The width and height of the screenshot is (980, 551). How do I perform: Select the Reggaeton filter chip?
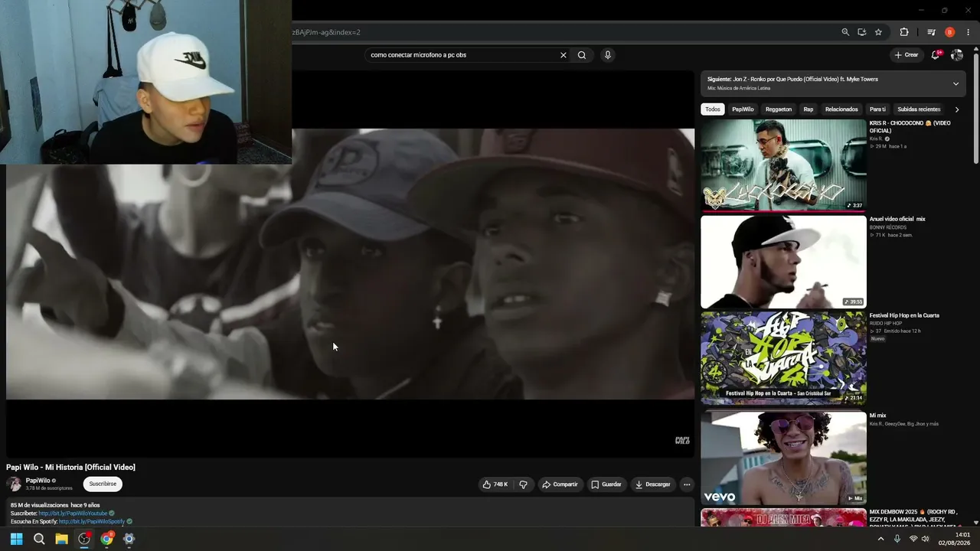coord(779,109)
